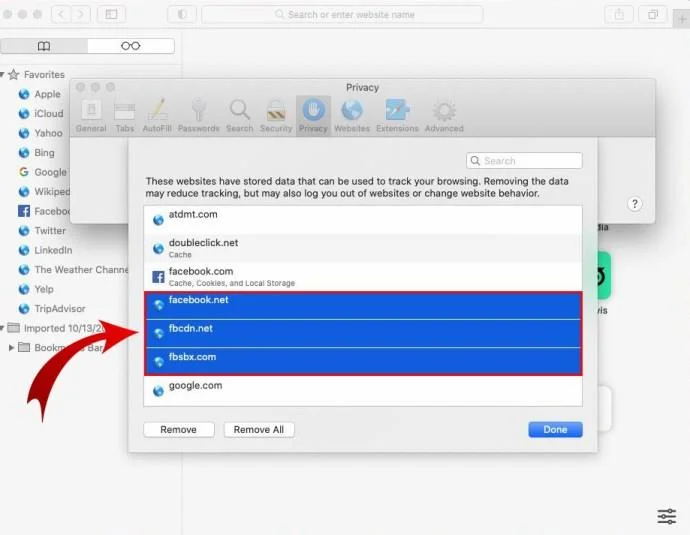Switch to Extensions preferences
Image resolution: width=690 pixels, height=535 pixels.
click(397, 116)
